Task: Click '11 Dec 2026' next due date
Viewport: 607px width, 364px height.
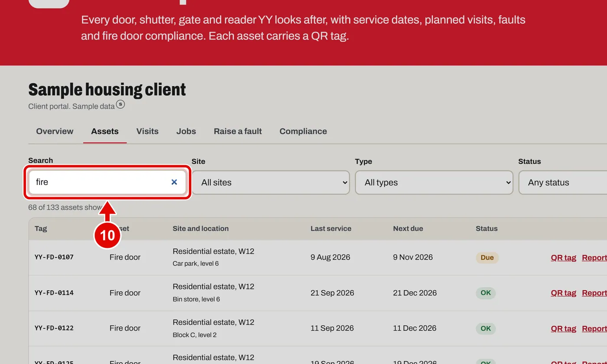Action: (x=414, y=328)
